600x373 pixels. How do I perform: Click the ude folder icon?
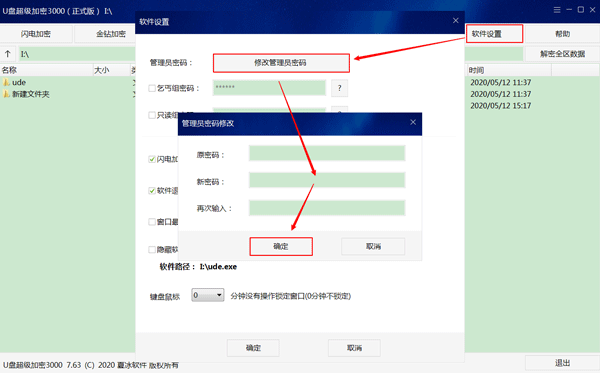[6, 82]
